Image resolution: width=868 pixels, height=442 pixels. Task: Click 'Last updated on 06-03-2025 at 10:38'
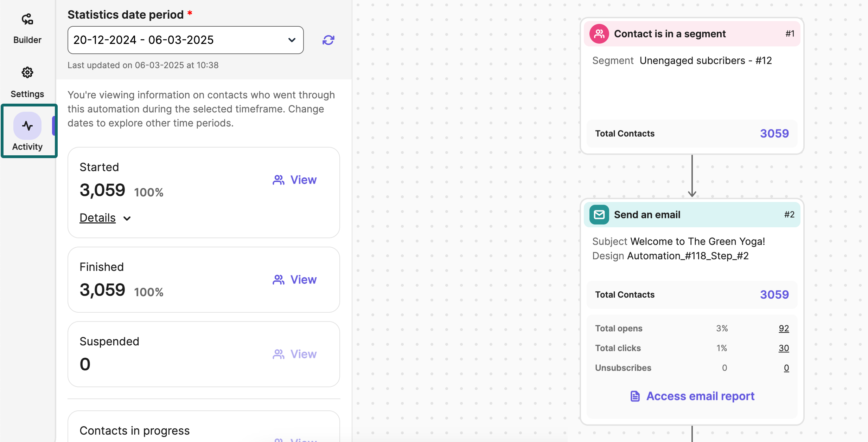[x=143, y=65]
